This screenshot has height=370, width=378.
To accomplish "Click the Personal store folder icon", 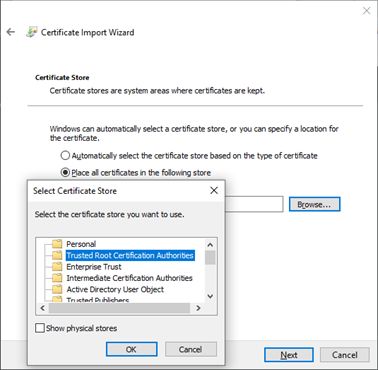I will [57, 244].
